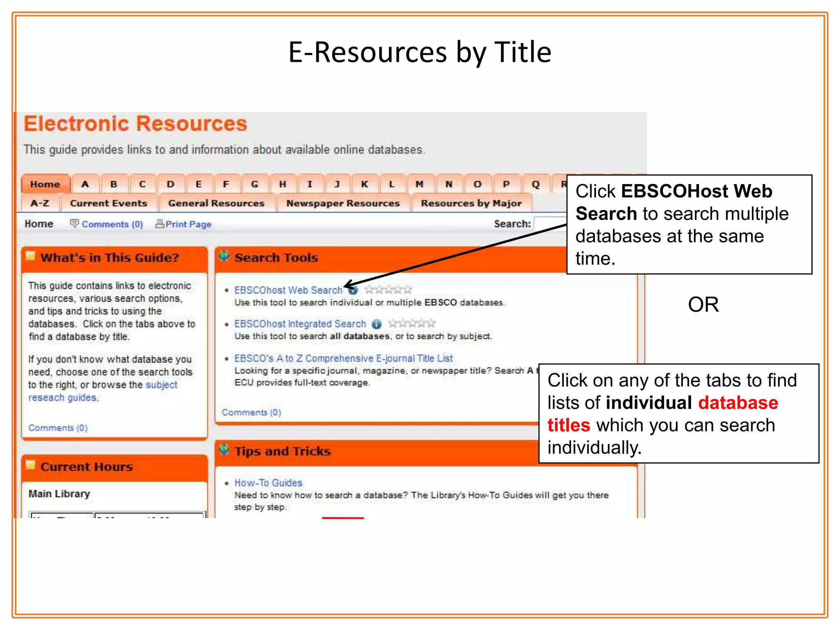Click the Electronic Resources page title
This screenshot has width=840, height=630.
[135, 123]
